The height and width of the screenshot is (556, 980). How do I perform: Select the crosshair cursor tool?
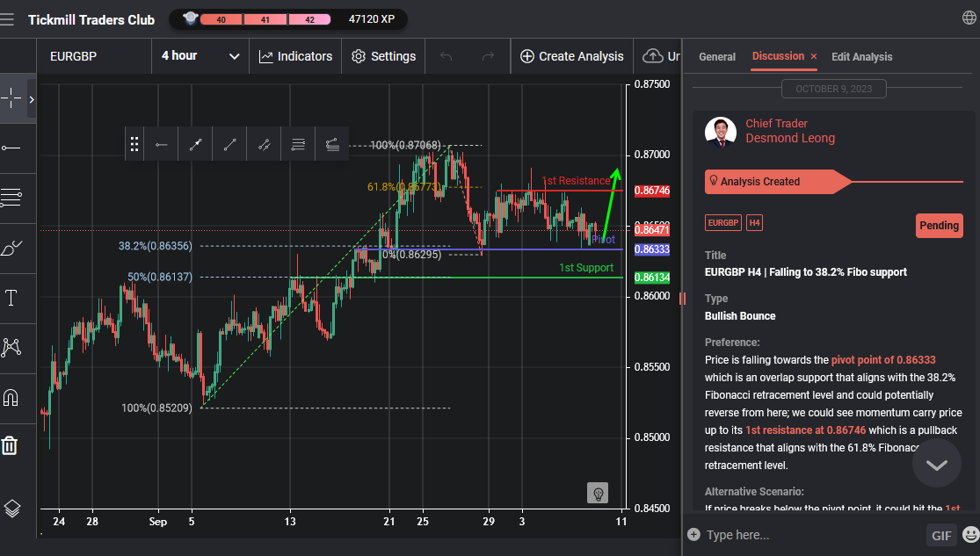tap(11, 98)
